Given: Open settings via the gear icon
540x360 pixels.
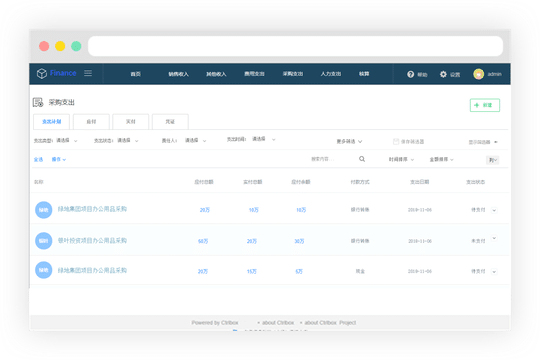Looking at the screenshot, I should pyautogui.click(x=443, y=74).
